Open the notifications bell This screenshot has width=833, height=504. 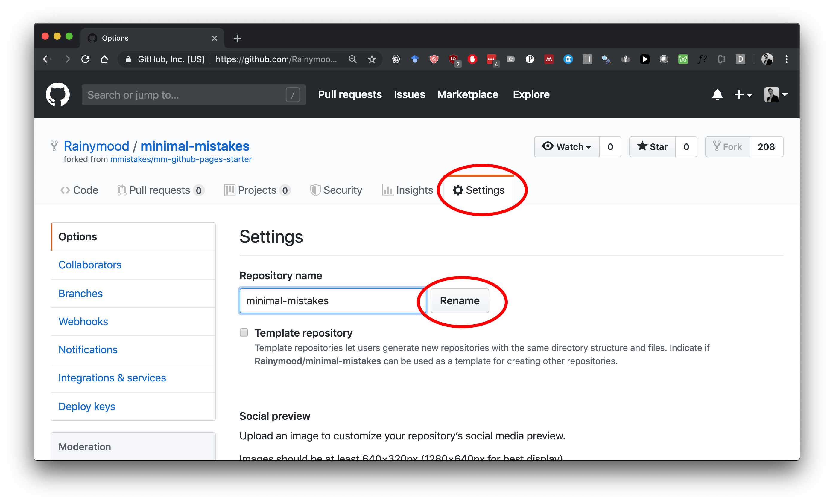pyautogui.click(x=717, y=95)
